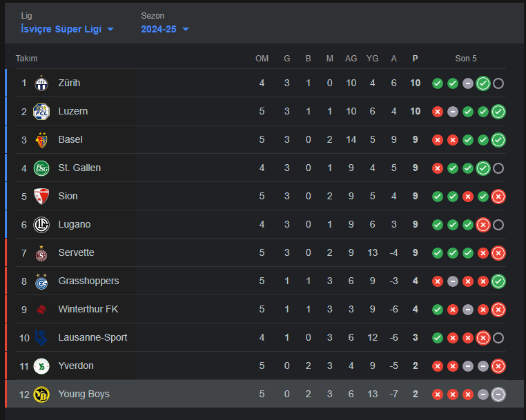Viewport: 526px width, 420px height.
Task: Click the Son 5 column header
Action: pyautogui.click(x=466, y=59)
